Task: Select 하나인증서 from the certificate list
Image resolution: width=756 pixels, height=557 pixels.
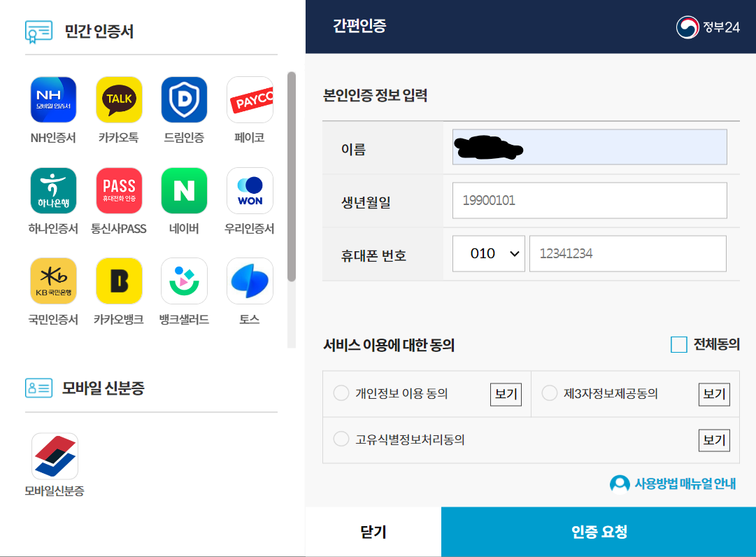Action: [x=54, y=190]
